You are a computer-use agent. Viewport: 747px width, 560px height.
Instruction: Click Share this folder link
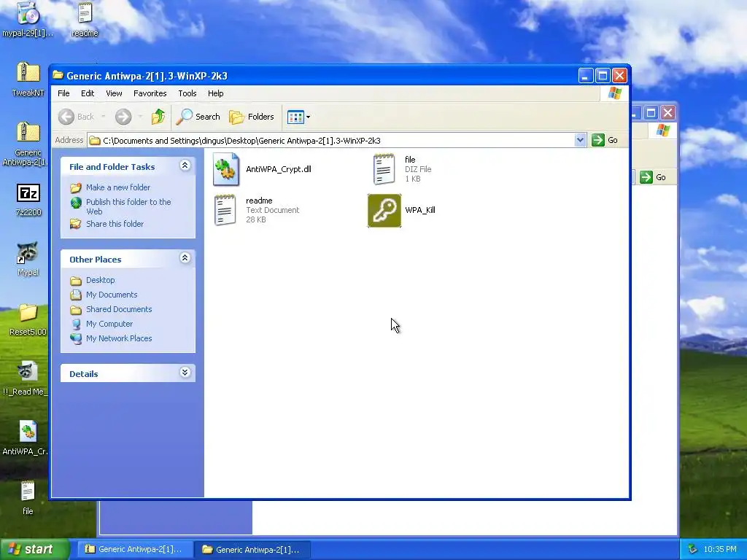115,224
